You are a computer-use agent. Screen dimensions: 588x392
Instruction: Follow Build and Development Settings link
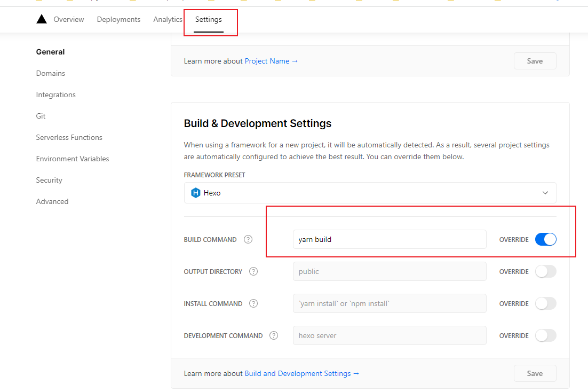302,373
